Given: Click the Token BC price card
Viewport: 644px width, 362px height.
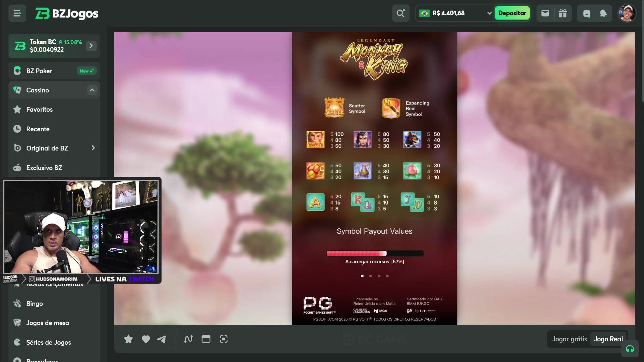Looking at the screenshot, I should click(x=54, y=46).
